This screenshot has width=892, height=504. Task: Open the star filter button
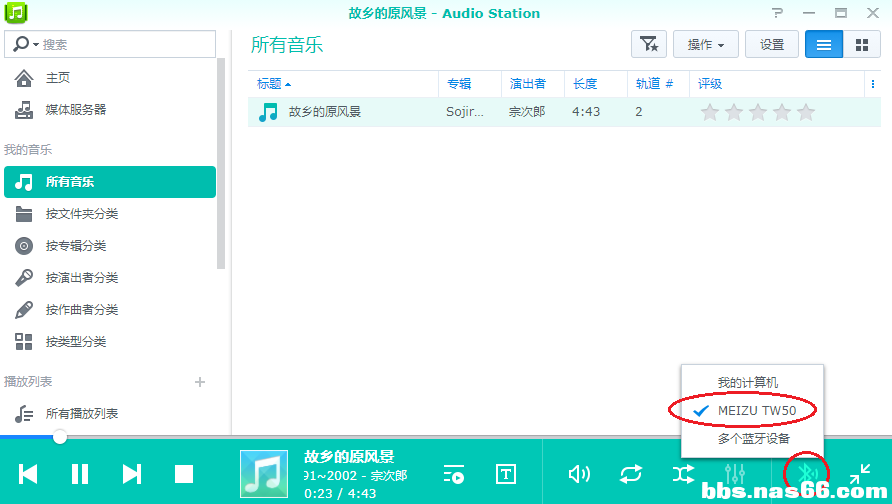[x=649, y=45]
